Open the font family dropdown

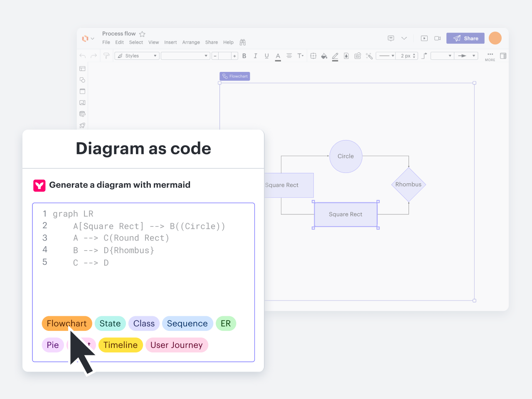point(185,56)
